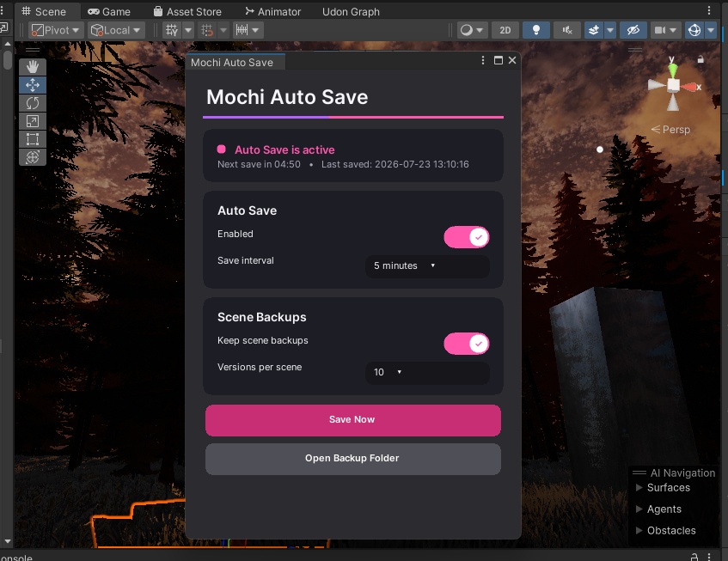Toggle scene effects (skybox) icon
This screenshot has width=728, height=561.
[x=593, y=30]
